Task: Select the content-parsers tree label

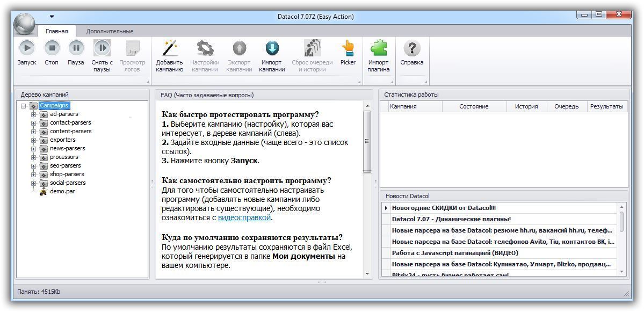Action: [71, 132]
